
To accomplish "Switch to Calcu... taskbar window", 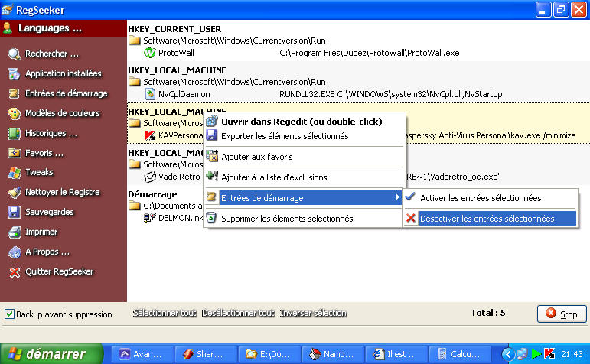I will (x=459, y=354).
